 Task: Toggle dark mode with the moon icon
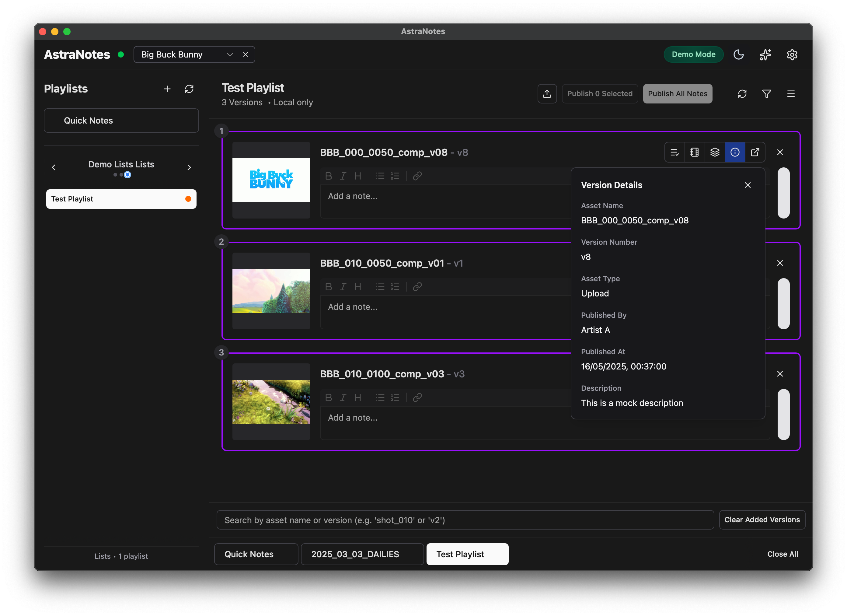click(x=739, y=54)
